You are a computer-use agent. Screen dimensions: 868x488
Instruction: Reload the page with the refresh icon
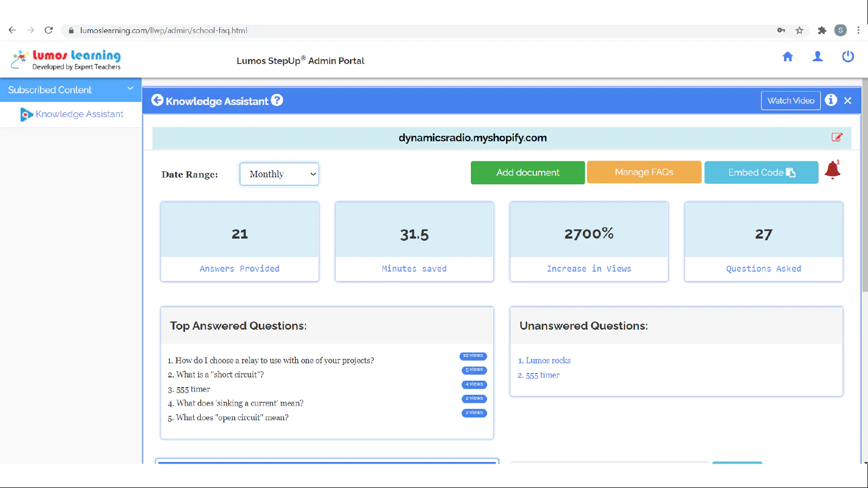49,30
